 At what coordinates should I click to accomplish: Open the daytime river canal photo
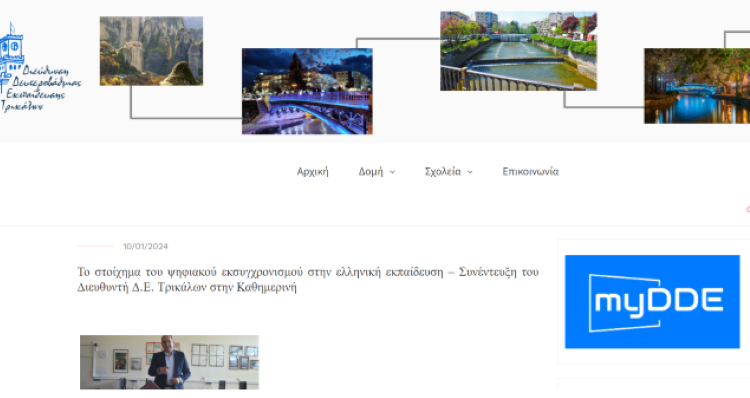(x=518, y=51)
